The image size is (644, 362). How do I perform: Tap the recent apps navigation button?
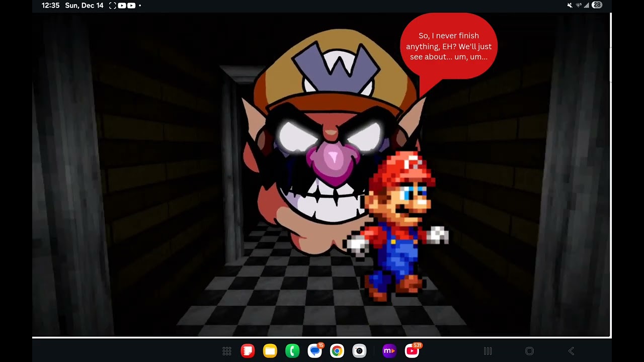[x=488, y=351]
